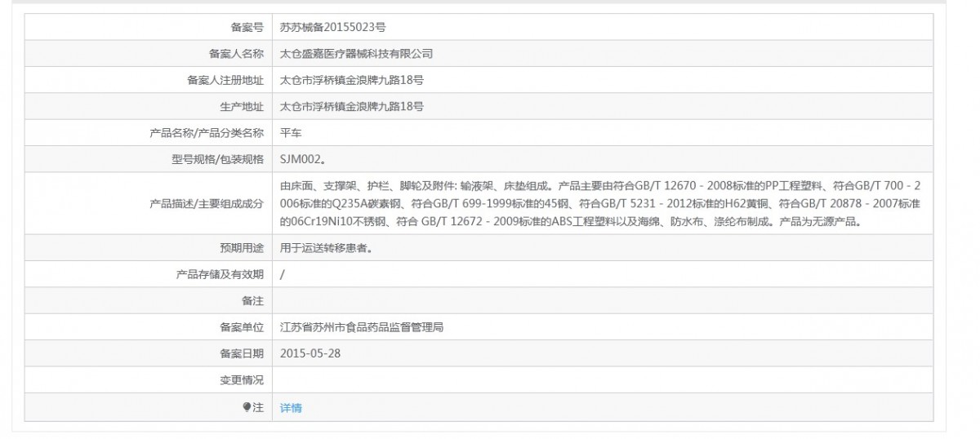Viewport: 980px width, 439px height.
Task: Click the 备案人注册地址 value 太仓市浮桥镇金浪牌九路18号
Action: (351, 80)
